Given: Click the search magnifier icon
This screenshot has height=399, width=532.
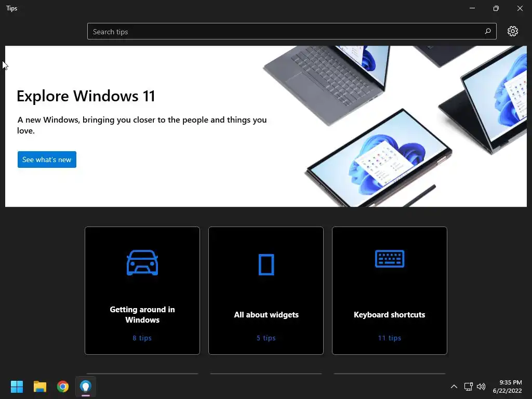Looking at the screenshot, I should pos(487,31).
